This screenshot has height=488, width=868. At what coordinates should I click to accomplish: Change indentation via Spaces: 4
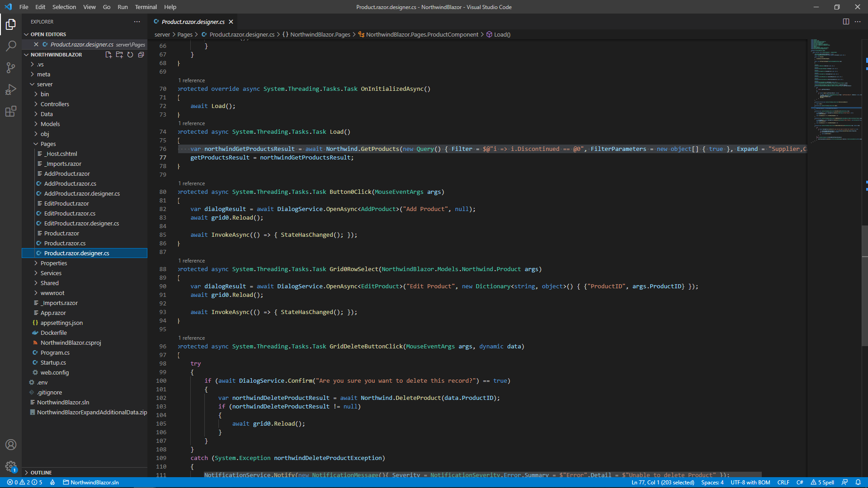coord(712,483)
